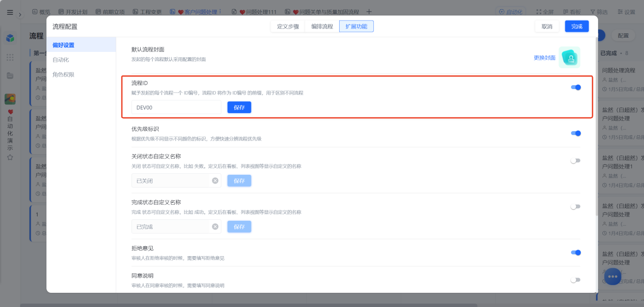Confirm the configuration with 完成
Viewport: 644px width, 307px height.
pos(577,26)
